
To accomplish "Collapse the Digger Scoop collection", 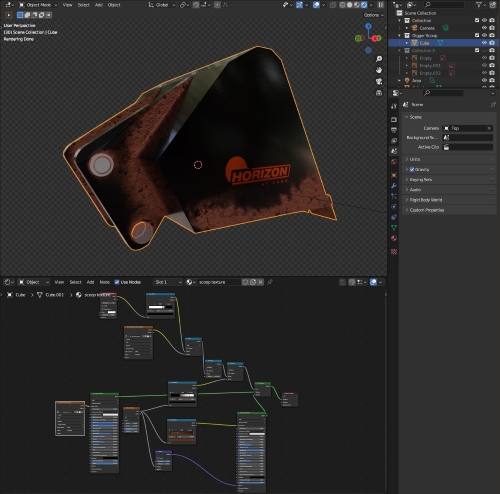I will tap(400, 35).
